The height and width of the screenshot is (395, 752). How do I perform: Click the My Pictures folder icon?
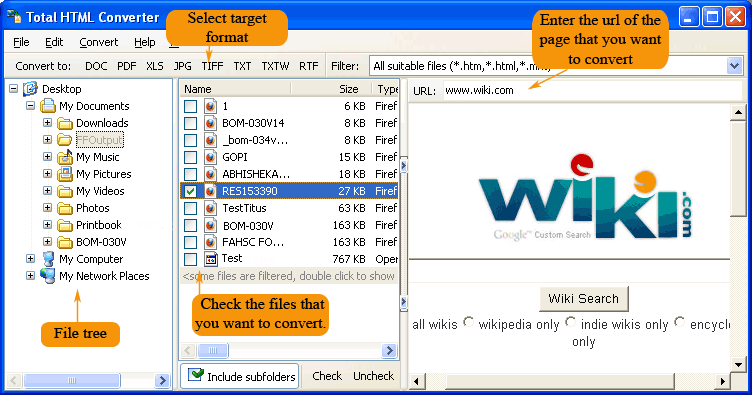pyautogui.click(x=65, y=174)
